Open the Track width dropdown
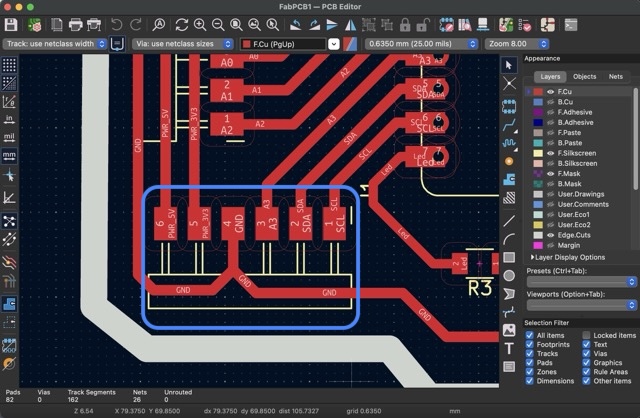 [x=55, y=44]
